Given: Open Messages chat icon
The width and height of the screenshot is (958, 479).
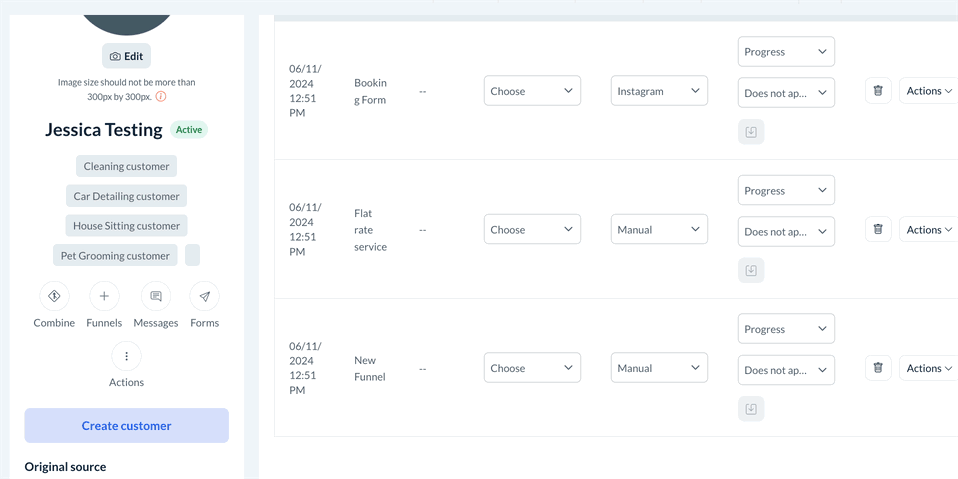Looking at the screenshot, I should pyautogui.click(x=155, y=296).
